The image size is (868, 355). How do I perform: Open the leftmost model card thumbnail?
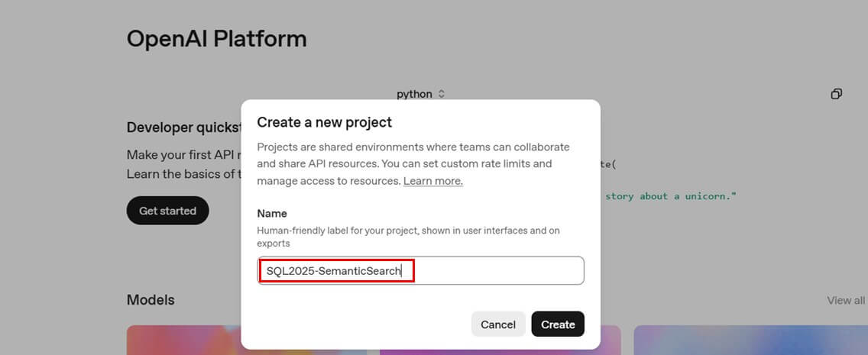(183, 340)
